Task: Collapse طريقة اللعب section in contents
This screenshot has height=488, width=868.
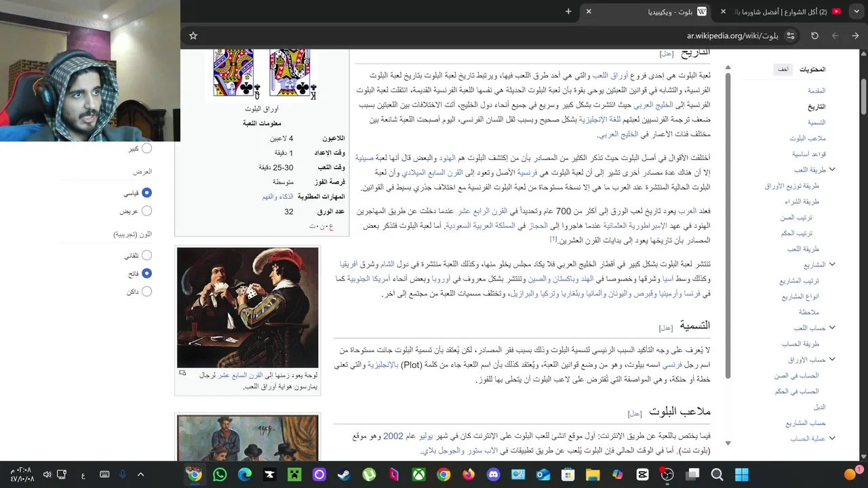Action: (832, 169)
